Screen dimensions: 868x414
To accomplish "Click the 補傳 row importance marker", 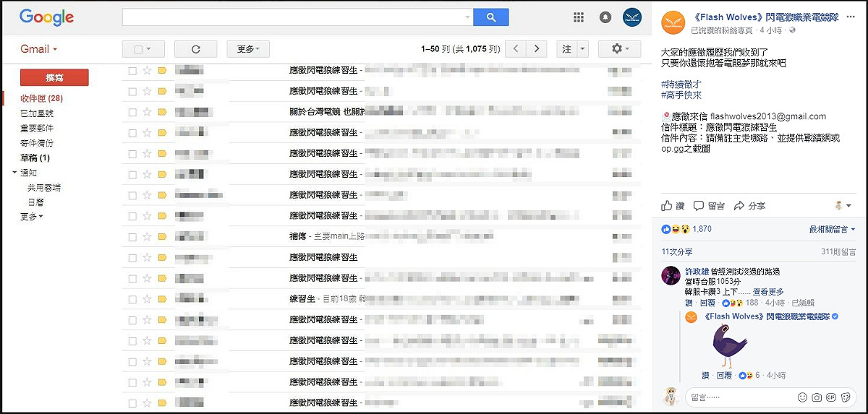I will click(x=163, y=236).
